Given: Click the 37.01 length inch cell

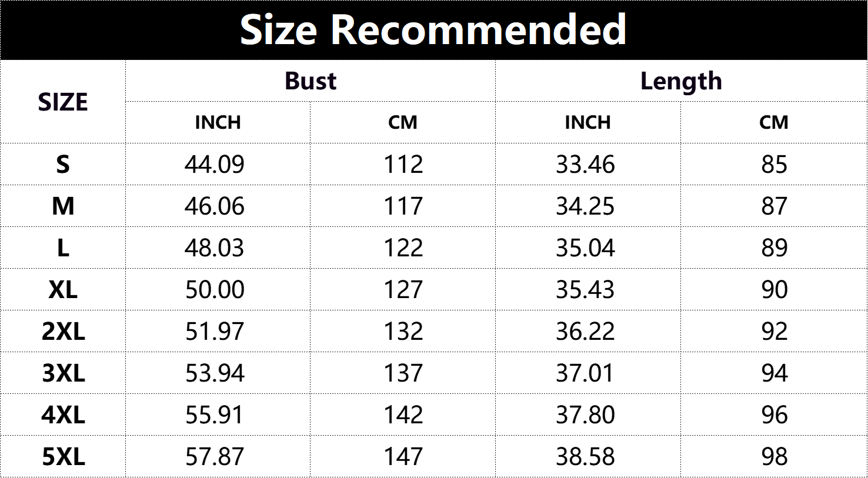Looking at the screenshot, I should tap(585, 373).
